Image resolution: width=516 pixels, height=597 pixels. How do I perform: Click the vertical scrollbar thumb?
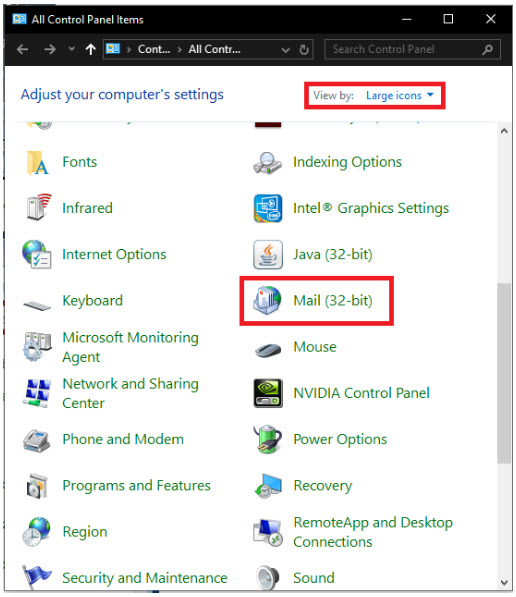504,373
